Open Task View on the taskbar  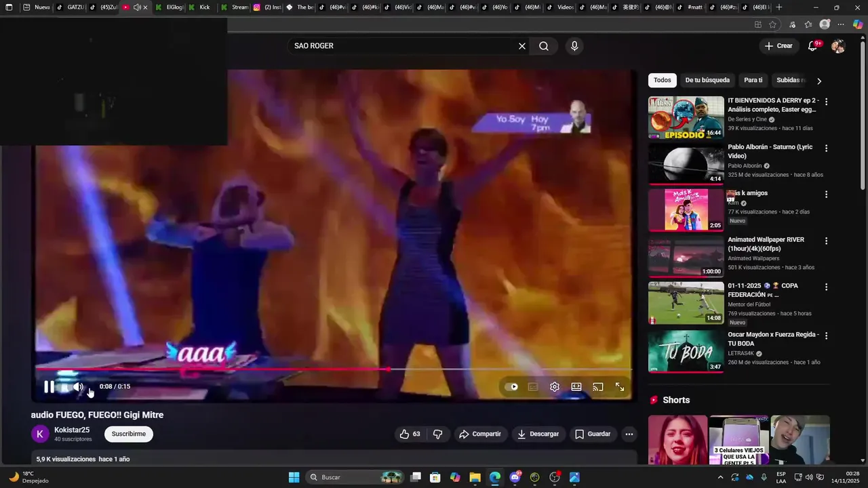(x=416, y=477)
